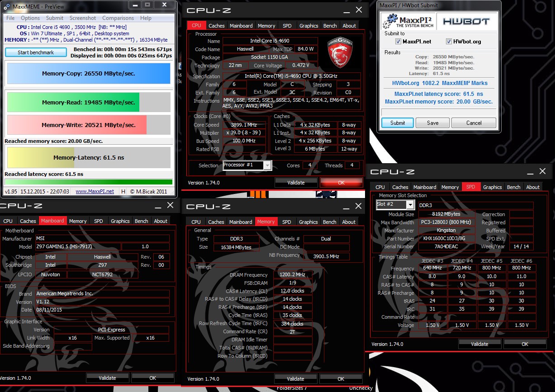
Task: Click the Memory-Write result bar
Action: click(x=89, y=125)
